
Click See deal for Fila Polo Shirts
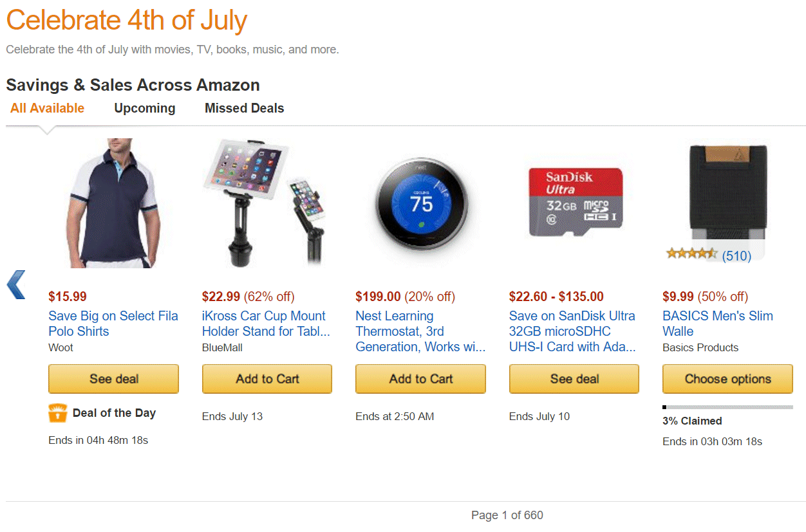pos(113,379)
